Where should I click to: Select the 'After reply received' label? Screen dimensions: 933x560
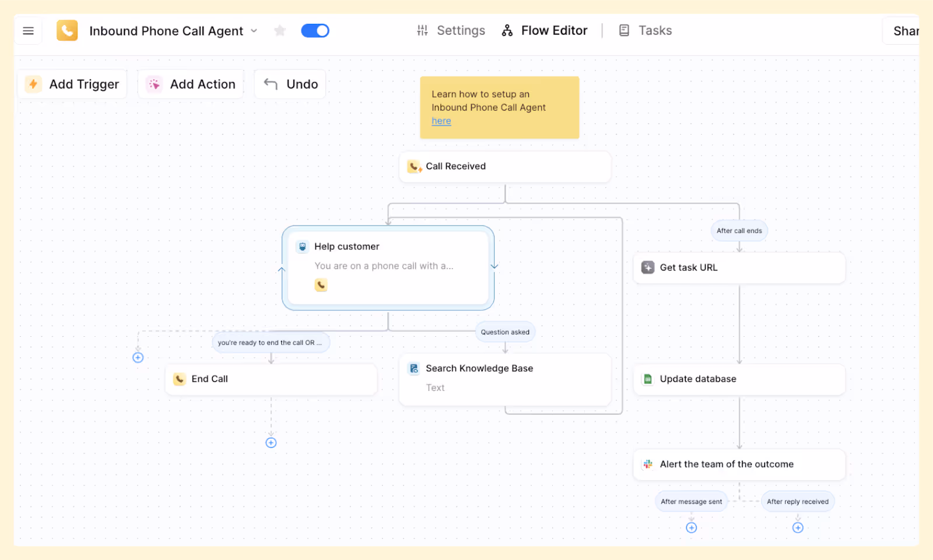point(798,502)
